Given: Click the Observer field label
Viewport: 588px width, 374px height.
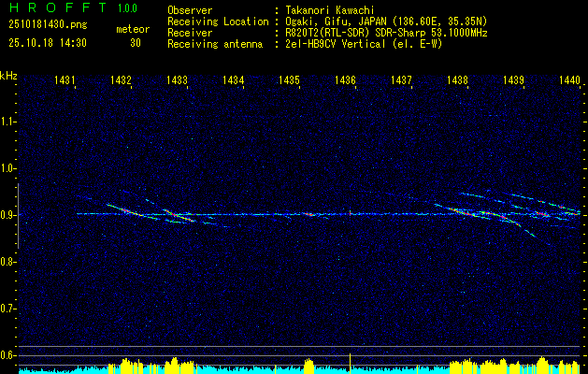Looking at the screenshot, I should 190,10.
